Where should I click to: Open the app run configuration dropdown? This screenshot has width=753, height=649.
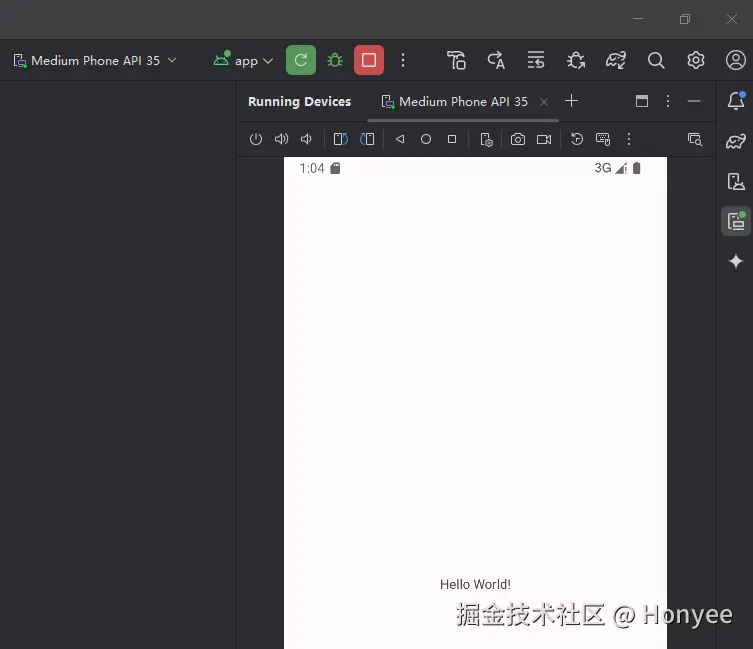[243, 61]
